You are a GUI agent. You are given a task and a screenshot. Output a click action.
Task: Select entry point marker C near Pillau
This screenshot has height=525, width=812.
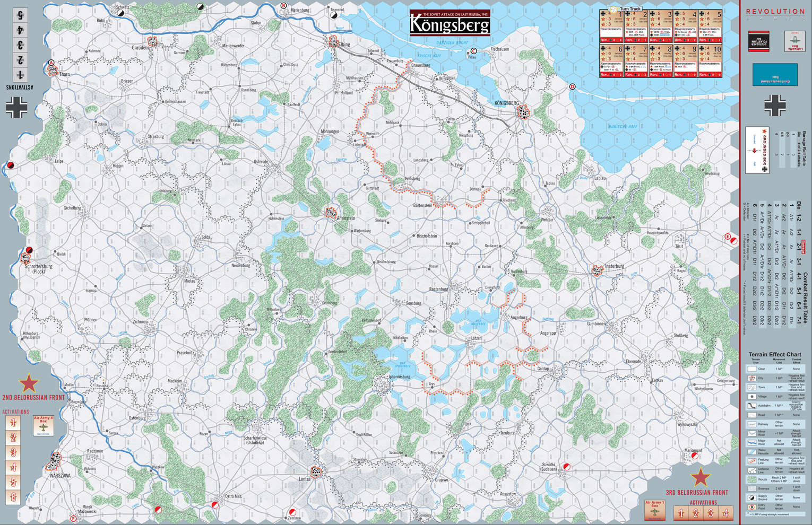473,51
